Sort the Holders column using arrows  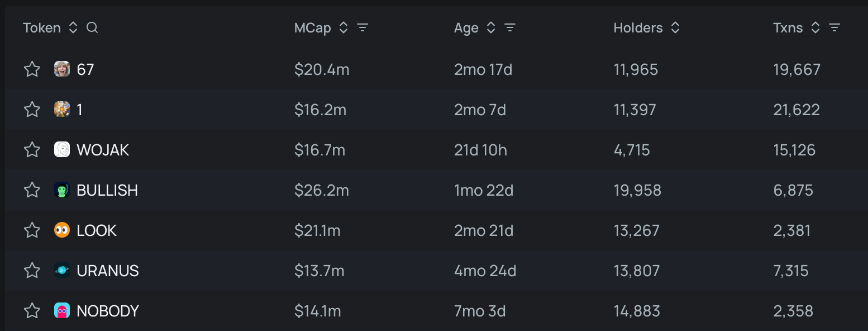click(675, 28)
